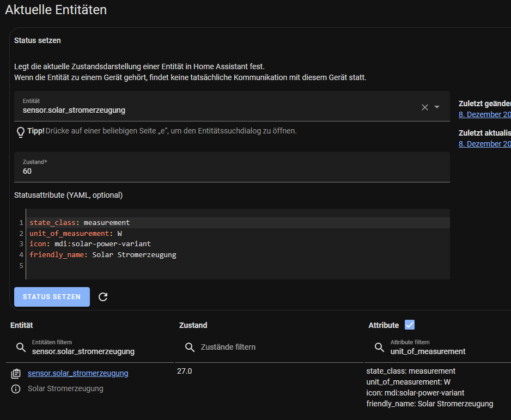Open the sensor.solar_stromerzeugung link in the table

coord(78,373)
